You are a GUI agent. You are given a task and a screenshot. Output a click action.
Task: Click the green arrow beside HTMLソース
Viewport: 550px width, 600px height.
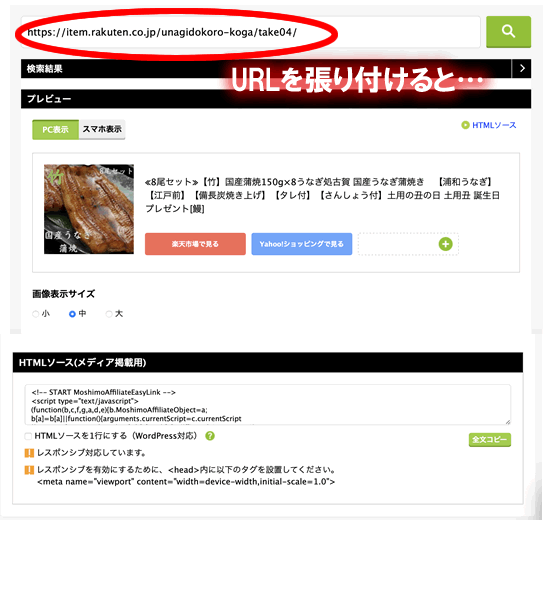pyautogui.click(x=465, y=125)
